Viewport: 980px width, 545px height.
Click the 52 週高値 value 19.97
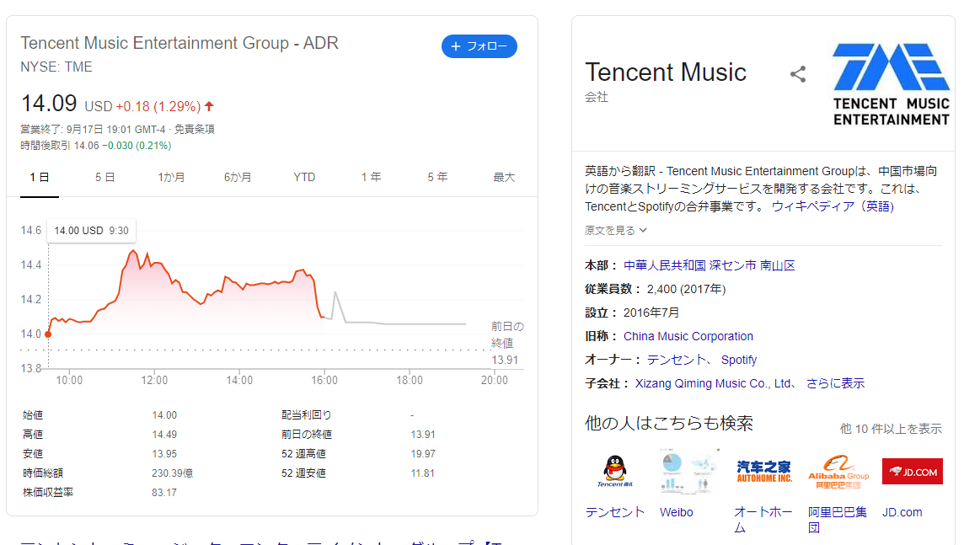coord(423,454)
